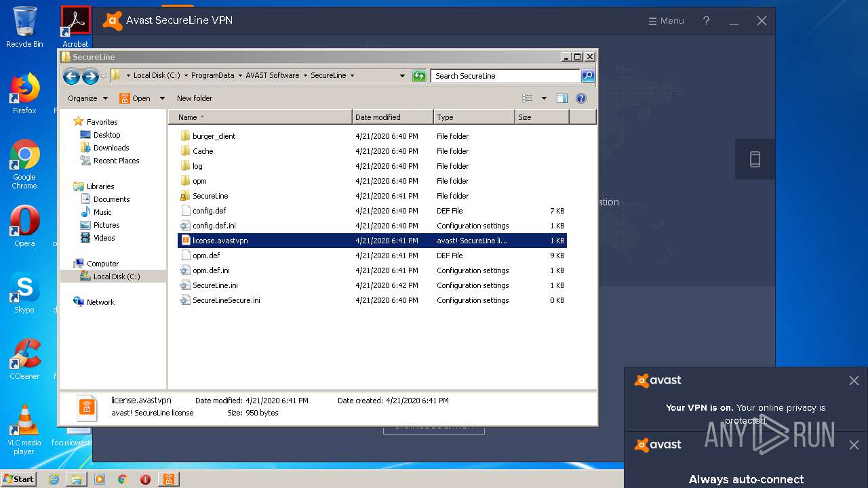
Task: Toggle the preview pane icon
Action: click(562, 98)
